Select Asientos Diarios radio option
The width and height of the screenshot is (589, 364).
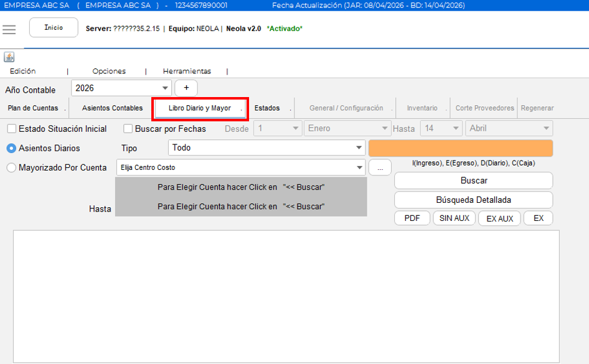(x=11, y=148)
